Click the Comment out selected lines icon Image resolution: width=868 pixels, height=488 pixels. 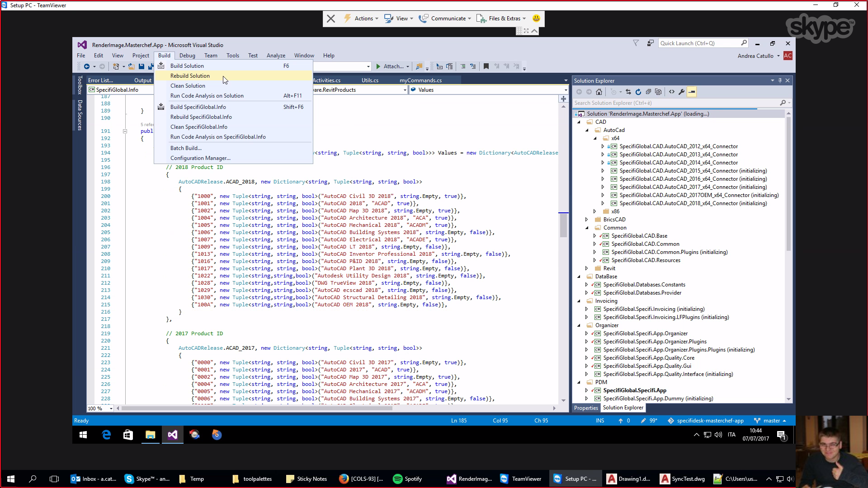coord(463,66)
